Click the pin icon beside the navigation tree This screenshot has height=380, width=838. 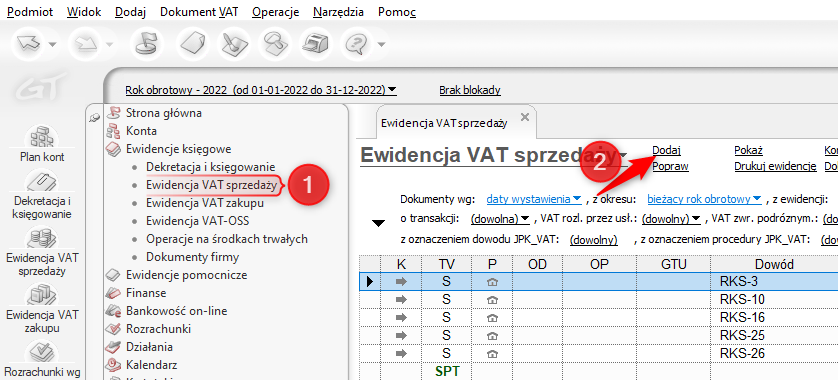point(95,117)
